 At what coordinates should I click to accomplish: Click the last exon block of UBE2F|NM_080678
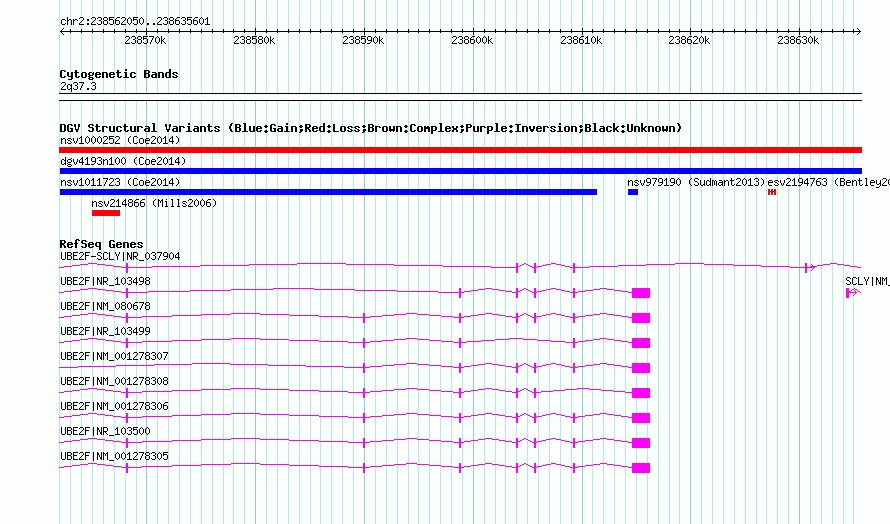[641, 318]
